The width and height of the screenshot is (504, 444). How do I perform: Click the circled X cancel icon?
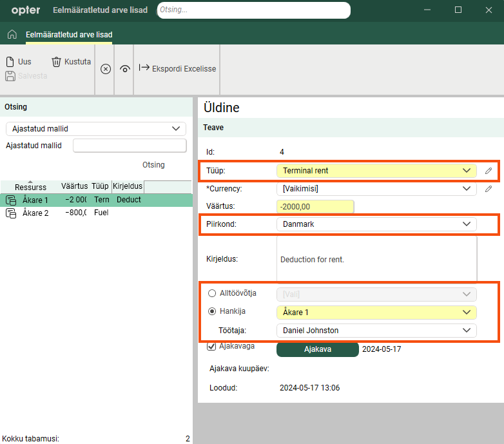click(106, 69)
